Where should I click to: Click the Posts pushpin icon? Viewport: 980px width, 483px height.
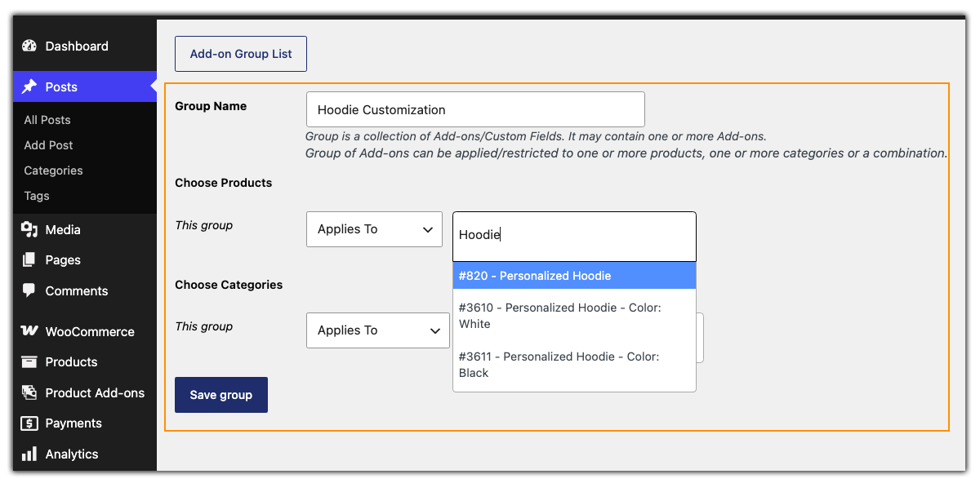coord(29,86)
